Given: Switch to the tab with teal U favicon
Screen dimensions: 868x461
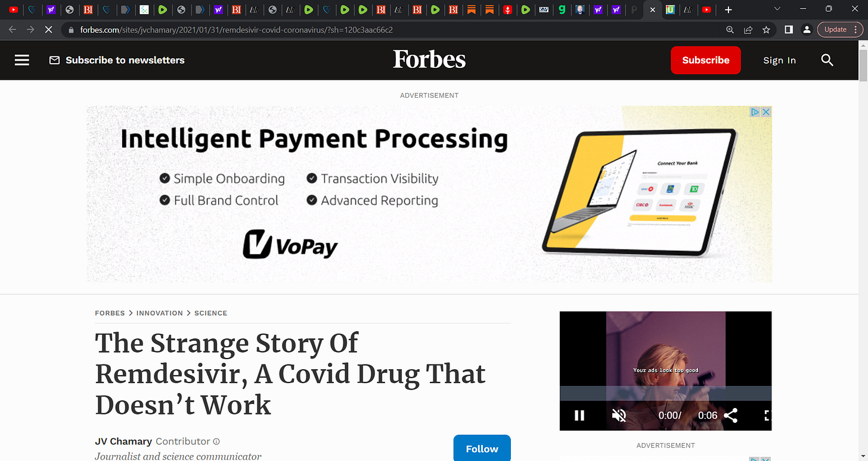Looking at the screenshot, I should pyautogui.click(x=671, y=10).
